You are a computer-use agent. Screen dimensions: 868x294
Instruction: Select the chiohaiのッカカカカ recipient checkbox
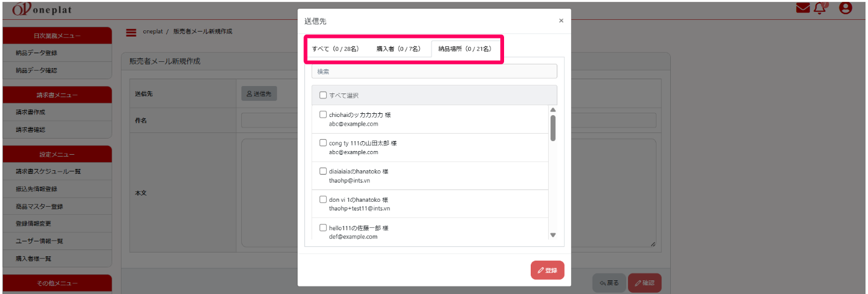[x=323, y=115]
